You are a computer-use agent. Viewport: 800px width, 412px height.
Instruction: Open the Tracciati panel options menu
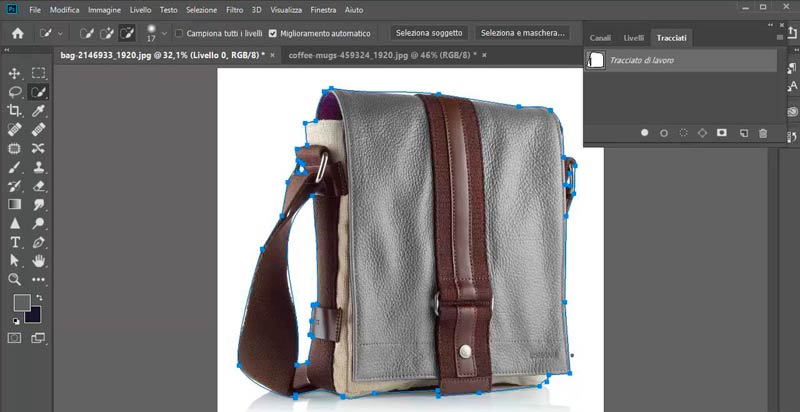pos(779,38)
